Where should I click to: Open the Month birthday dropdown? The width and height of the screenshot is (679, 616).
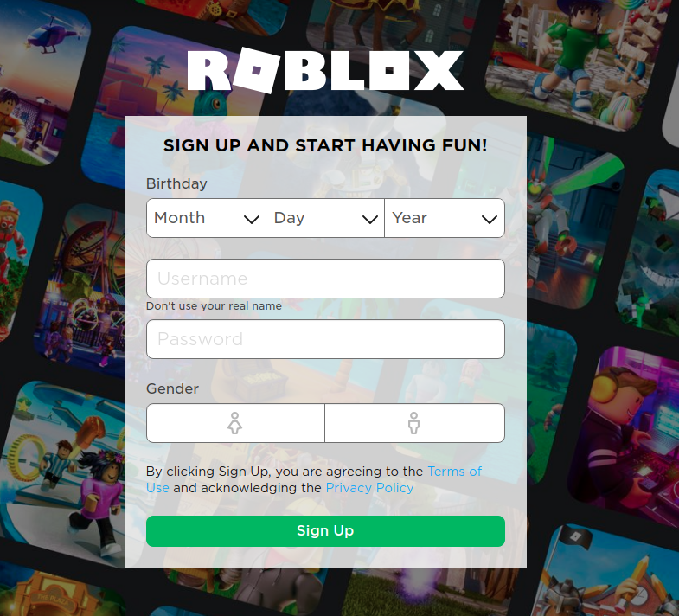coord(206,218)
